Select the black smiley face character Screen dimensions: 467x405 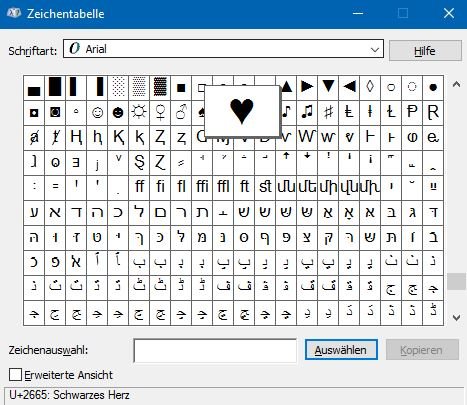(x=118, y=113)
